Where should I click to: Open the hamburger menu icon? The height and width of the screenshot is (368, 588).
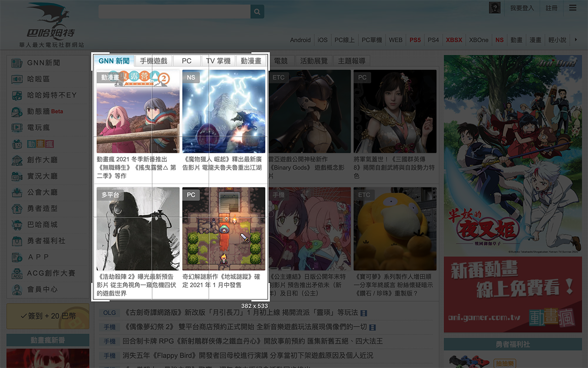[572, 8]
